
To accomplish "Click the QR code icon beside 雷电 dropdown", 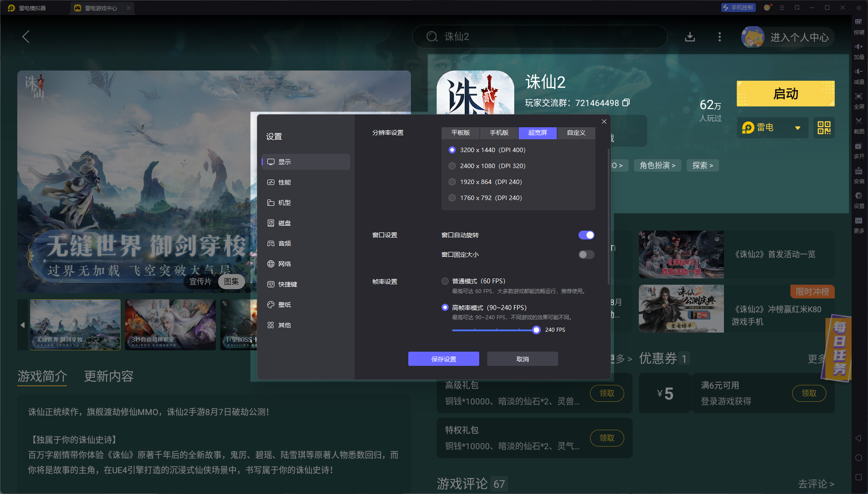I will (x=824, y=128).
